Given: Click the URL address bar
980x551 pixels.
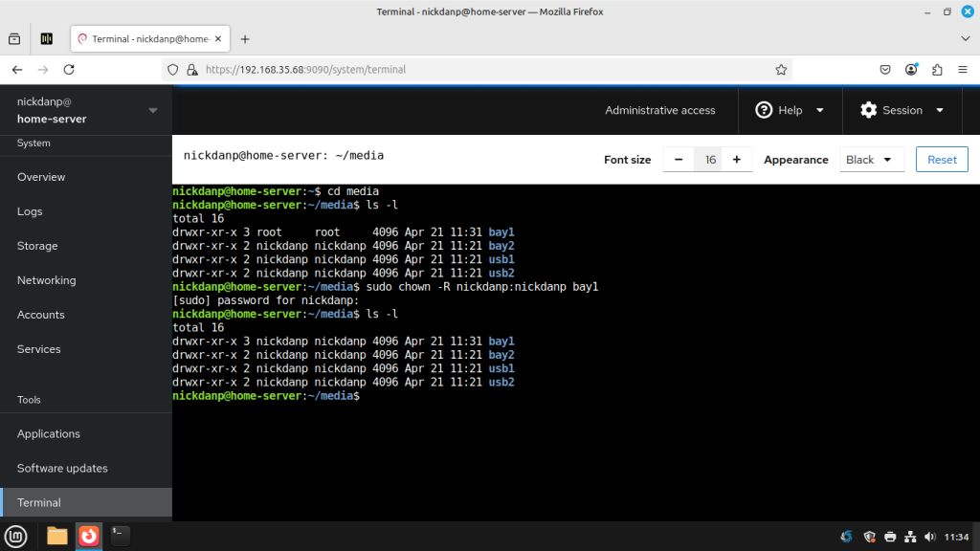Looking at the screenshot, I should 479,70.
